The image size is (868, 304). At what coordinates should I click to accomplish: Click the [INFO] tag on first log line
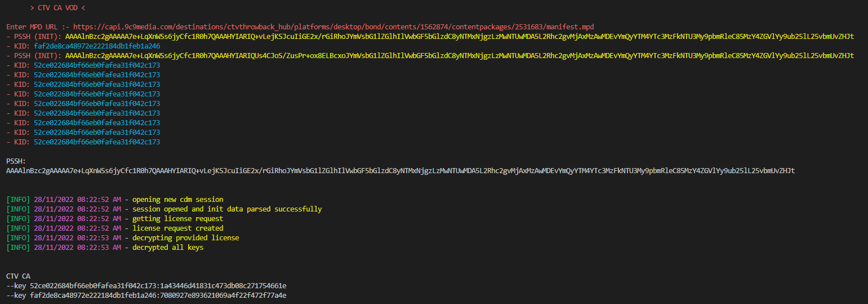pyautogui.click(x=18, y=200)
